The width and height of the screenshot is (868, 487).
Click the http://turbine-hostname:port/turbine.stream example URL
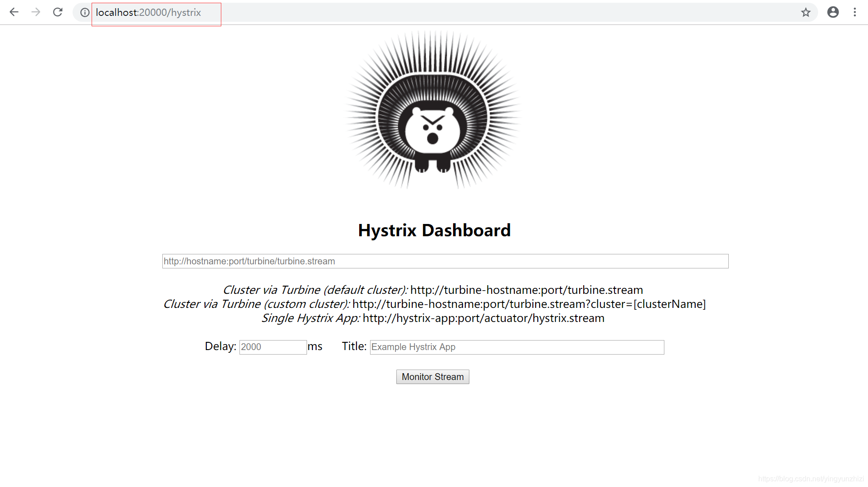click(x=527, y=290)
